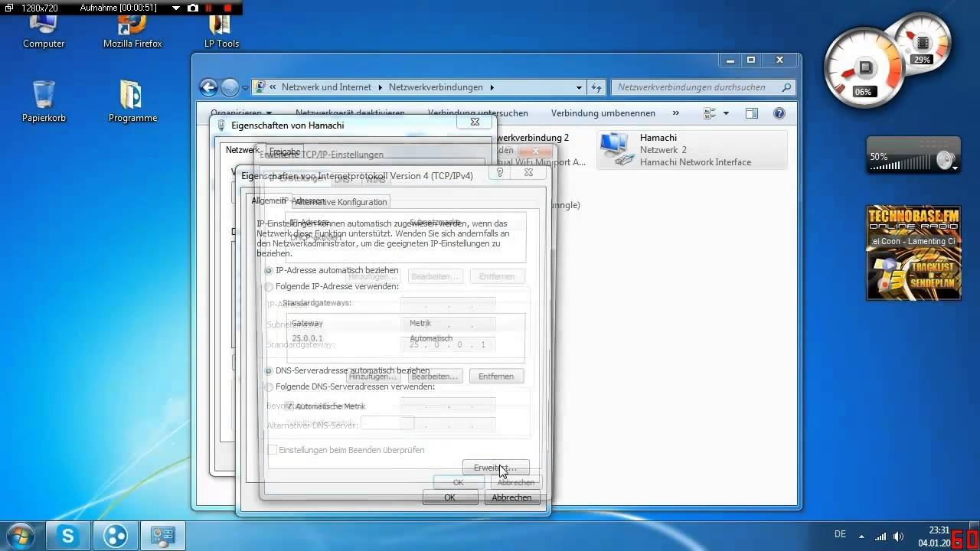Go back in the Explorer window

(x=208, y=87)
